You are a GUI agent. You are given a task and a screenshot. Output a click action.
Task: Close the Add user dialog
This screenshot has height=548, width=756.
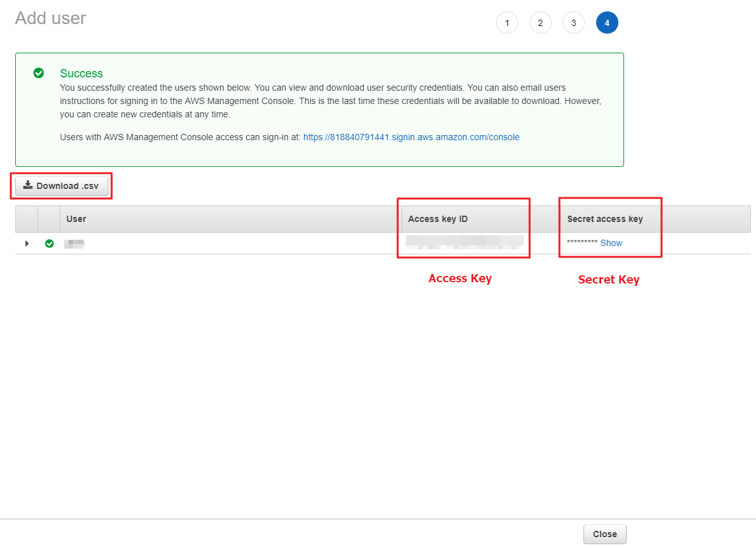tap(604, 534)
